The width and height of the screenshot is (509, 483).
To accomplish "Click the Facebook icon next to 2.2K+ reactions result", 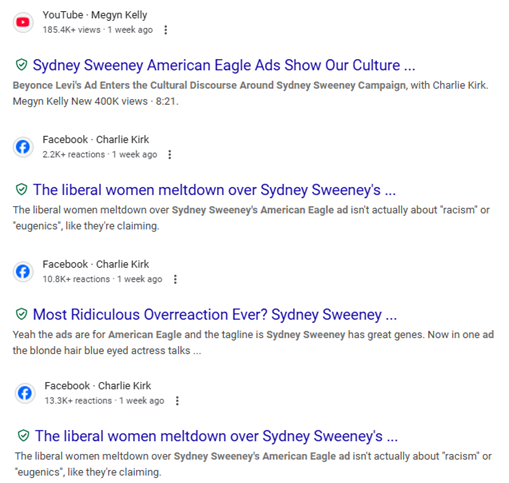I will pos(23,147).
